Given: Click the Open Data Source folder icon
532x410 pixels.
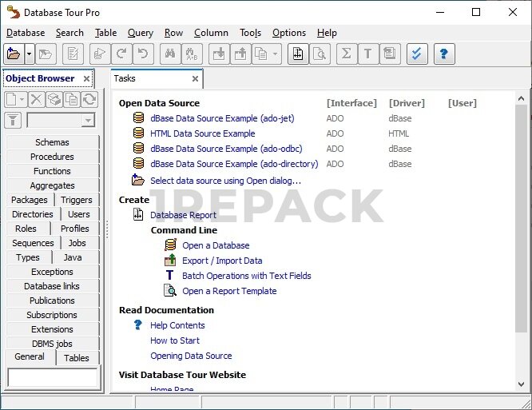Looking at the screenshot, I should 13,54.
